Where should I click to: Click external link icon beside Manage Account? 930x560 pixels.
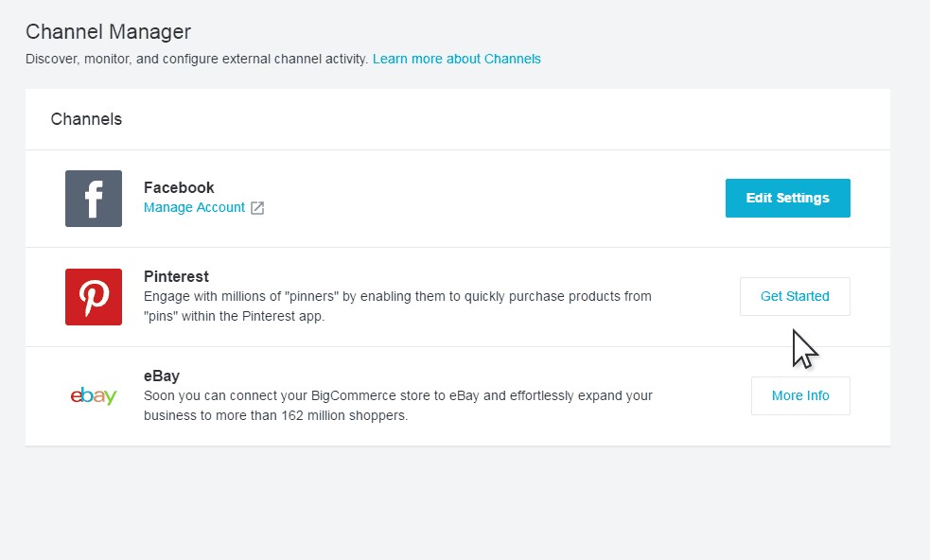(257, 208)
